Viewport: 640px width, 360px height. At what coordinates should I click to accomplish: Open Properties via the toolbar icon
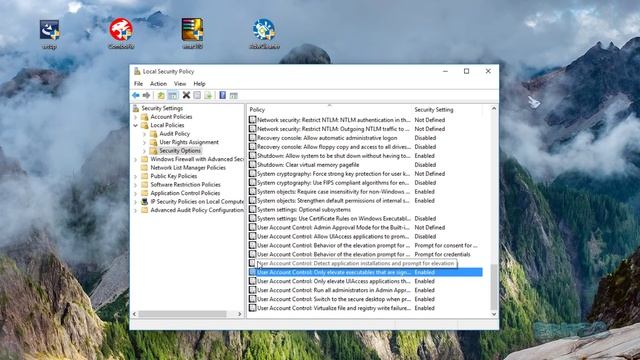point(197,95)
